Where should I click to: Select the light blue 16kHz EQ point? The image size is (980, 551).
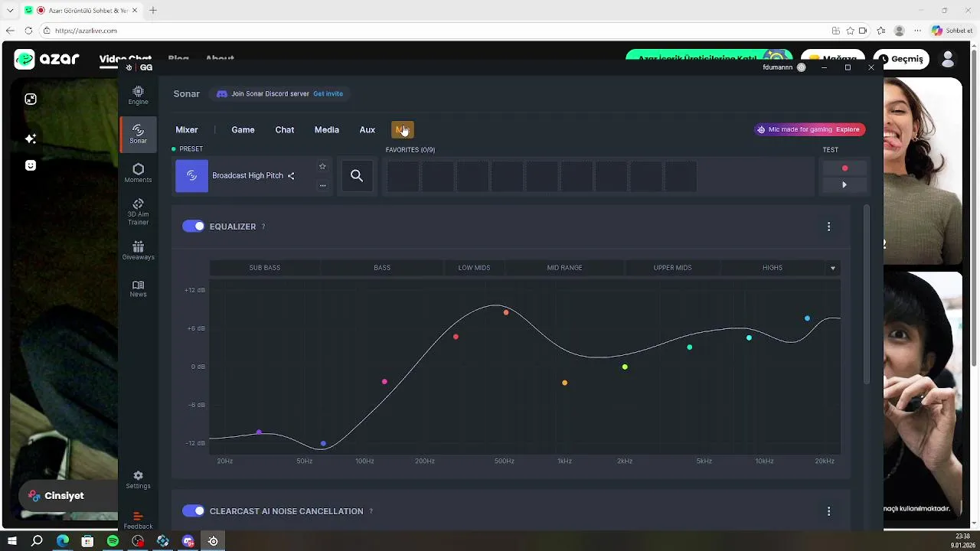807,318
